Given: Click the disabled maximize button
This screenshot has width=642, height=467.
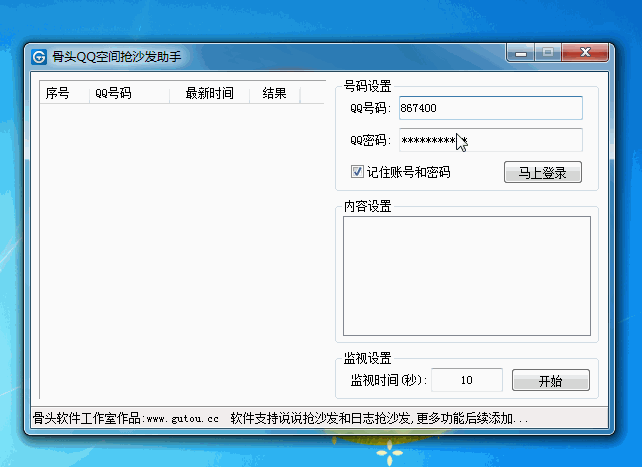Looking at the screenshot, I should coord(548,52).
